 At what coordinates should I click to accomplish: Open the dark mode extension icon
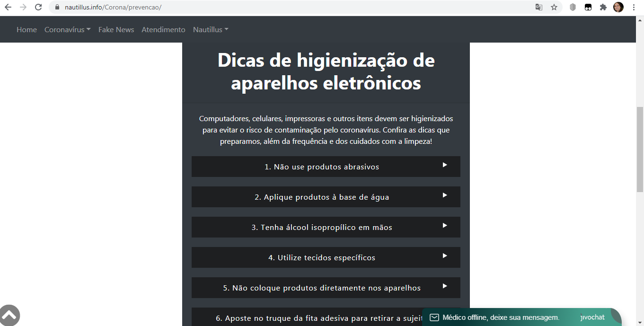click(x=588, y=8)
